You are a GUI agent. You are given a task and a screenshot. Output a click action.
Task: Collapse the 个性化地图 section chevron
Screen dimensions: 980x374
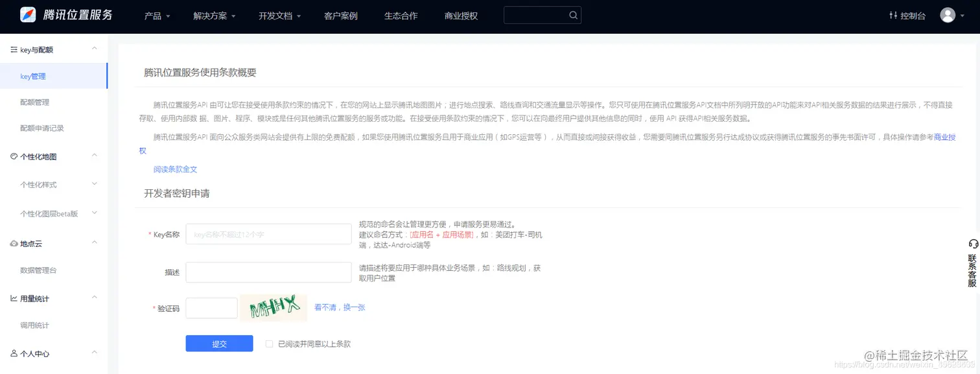click(x=95, y=156)
